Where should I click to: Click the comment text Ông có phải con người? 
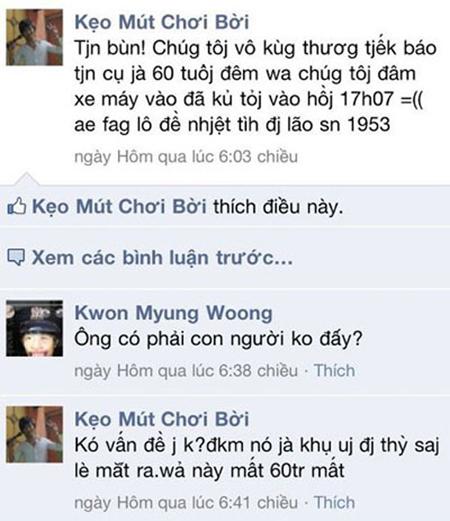tap(218, 339)
